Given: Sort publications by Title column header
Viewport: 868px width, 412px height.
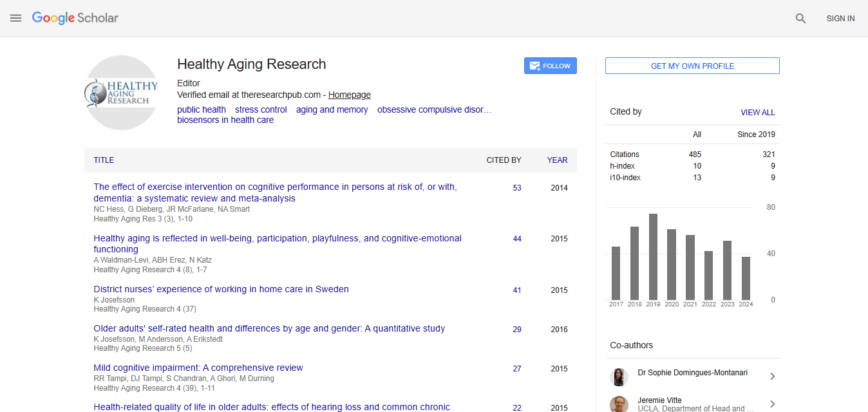Looking at the screenshot, I should (x=104, y=160).
